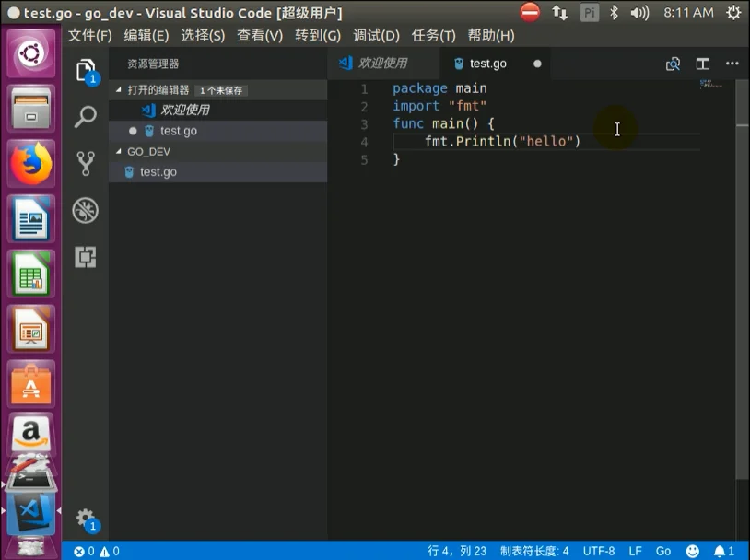Open test.go under GO_DEV folder
The image size is (750, 560).
pyautogui.click(x=218, y=171)
